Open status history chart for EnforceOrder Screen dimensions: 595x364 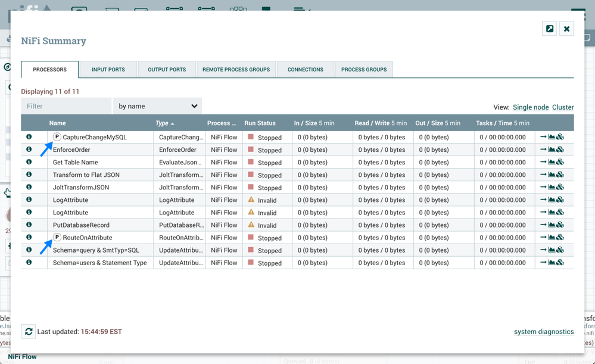[x=552, y=150]
